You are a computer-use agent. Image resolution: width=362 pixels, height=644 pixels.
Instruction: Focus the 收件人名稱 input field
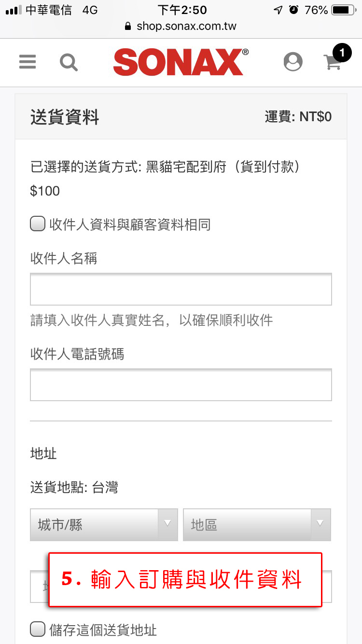tap(181, 289)
